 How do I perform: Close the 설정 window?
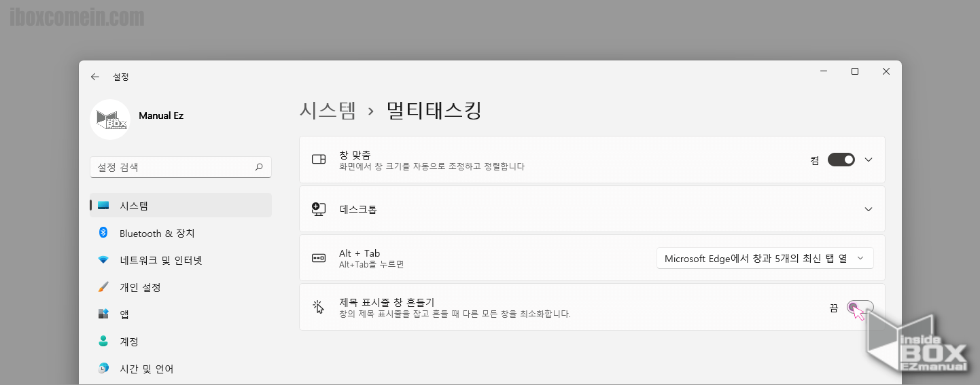point(886,71)
